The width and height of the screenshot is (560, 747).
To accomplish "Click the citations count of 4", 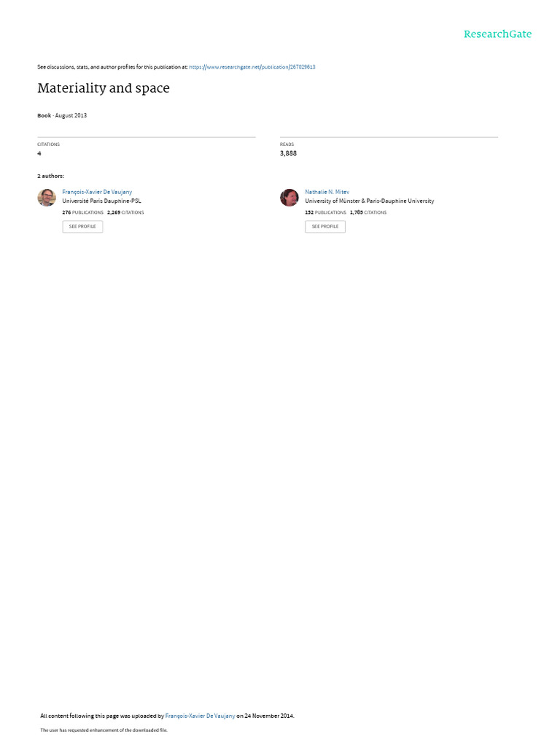I will [39, 153].
